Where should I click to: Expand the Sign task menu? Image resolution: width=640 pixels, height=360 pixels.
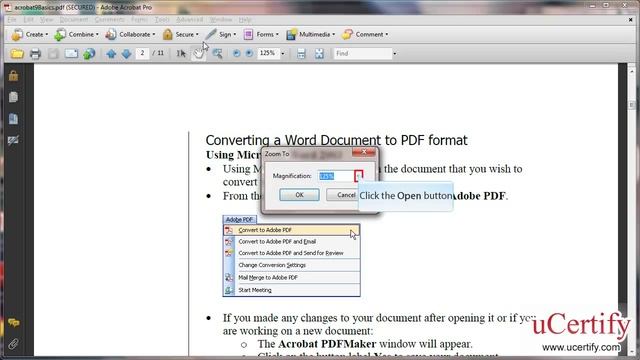coord(221,35)
